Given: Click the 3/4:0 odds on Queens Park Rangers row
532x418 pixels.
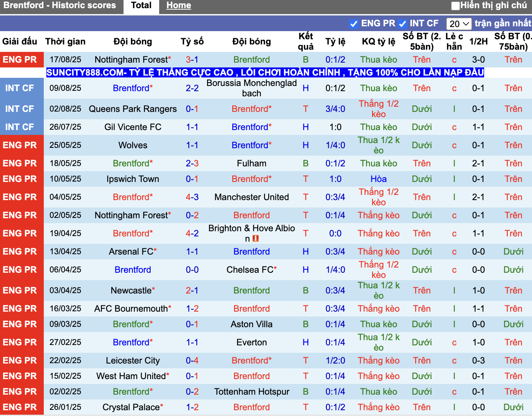Looking at the screenshot, I should coord(335,109).
